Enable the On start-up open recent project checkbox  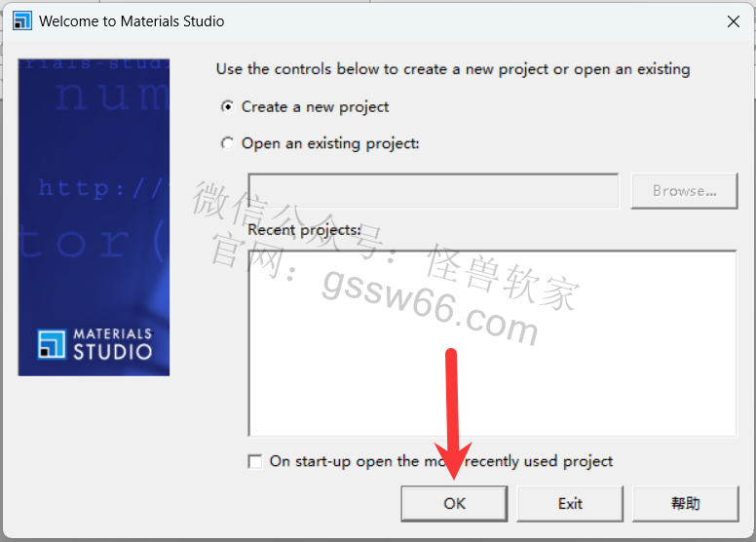[255, 461]
